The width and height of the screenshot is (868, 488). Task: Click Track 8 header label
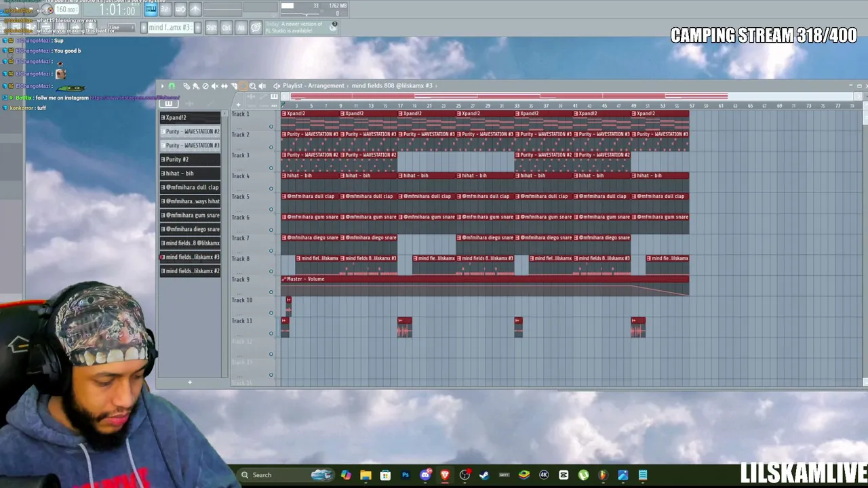pyautogui.click(x=241, y=259)
